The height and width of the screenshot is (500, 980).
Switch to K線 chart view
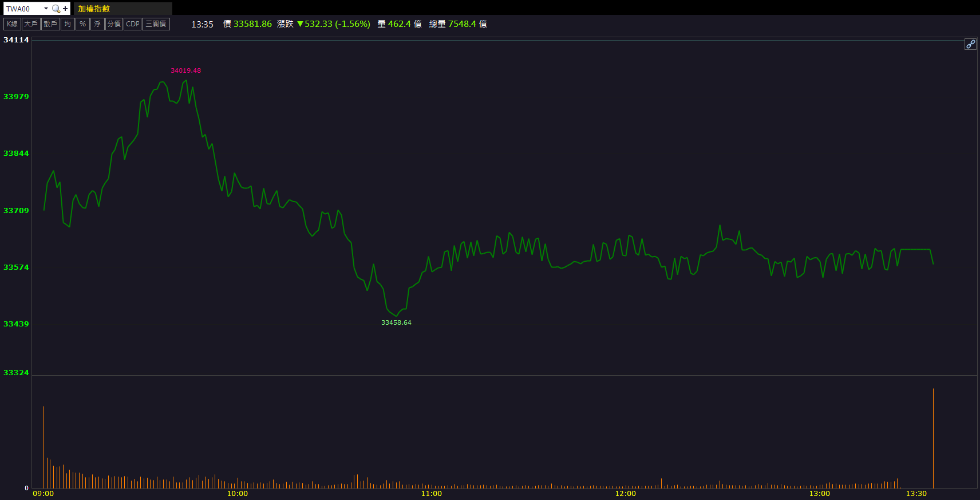(12, 24)
